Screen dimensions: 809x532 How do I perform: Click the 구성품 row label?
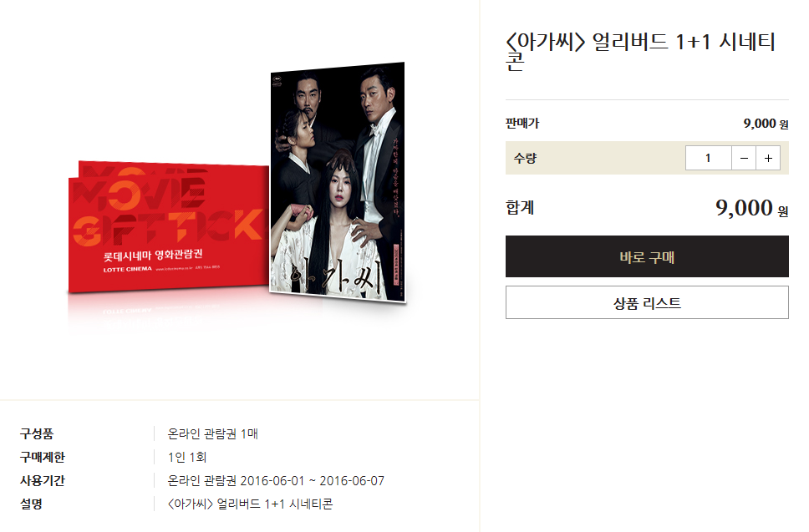point(37,433)
